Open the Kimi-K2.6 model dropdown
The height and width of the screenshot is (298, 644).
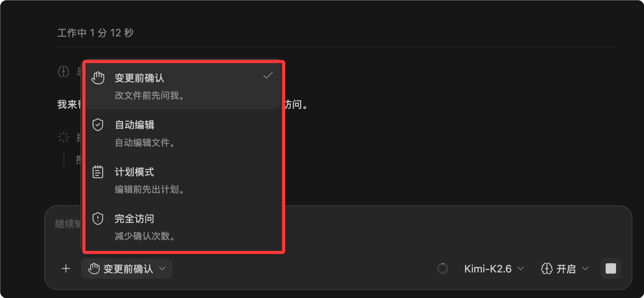point(494,269)
